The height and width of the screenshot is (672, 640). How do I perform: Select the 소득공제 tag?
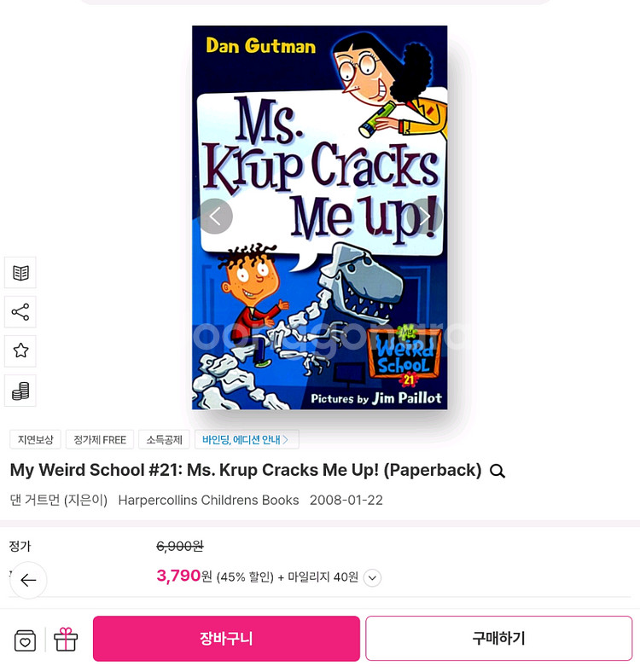pos(165,440)
